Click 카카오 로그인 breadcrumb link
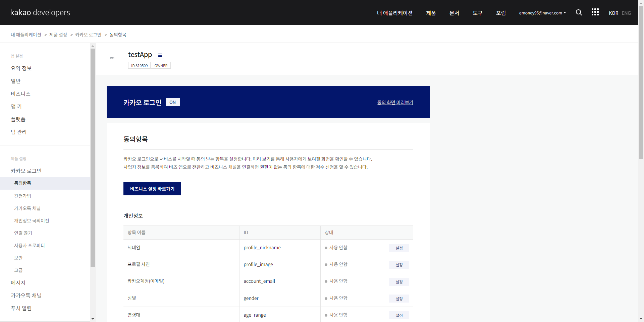The height and width of the screenshot is (322, 644). (x=88, y=35)
